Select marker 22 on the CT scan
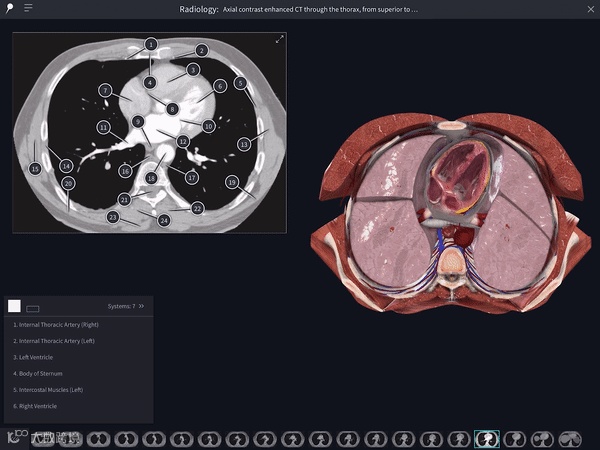 [197, 209]
